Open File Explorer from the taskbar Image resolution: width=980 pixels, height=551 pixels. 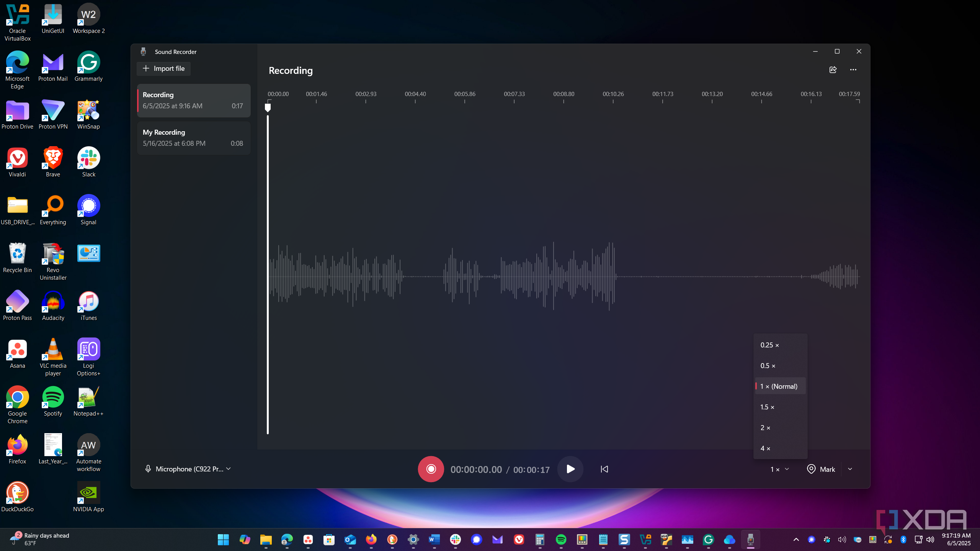(x=266, y=540)
